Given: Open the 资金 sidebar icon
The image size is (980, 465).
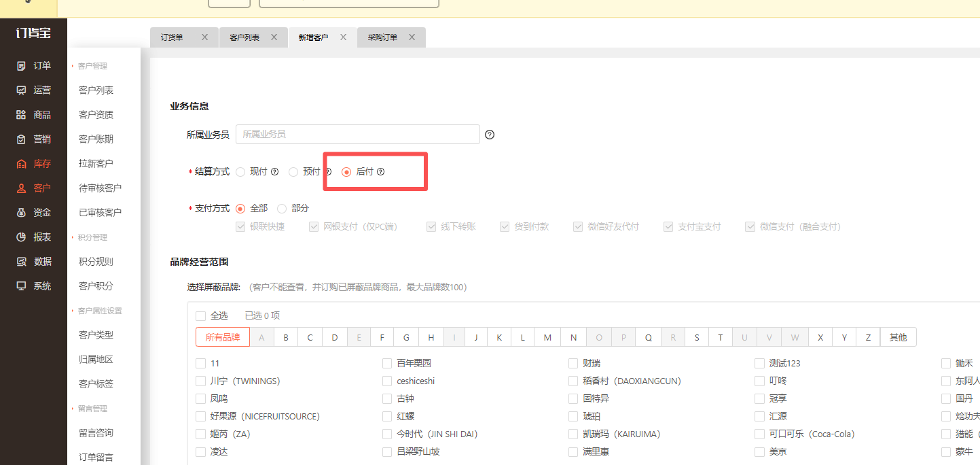Looking at the screenshot, I should (x=22, y=213).
